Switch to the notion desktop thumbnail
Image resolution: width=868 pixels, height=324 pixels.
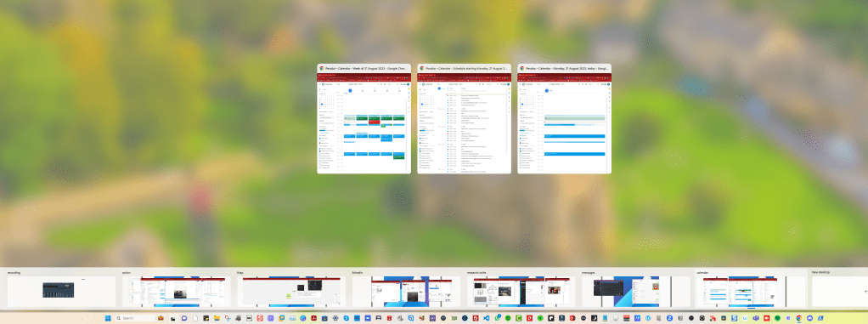coord(176,292)
